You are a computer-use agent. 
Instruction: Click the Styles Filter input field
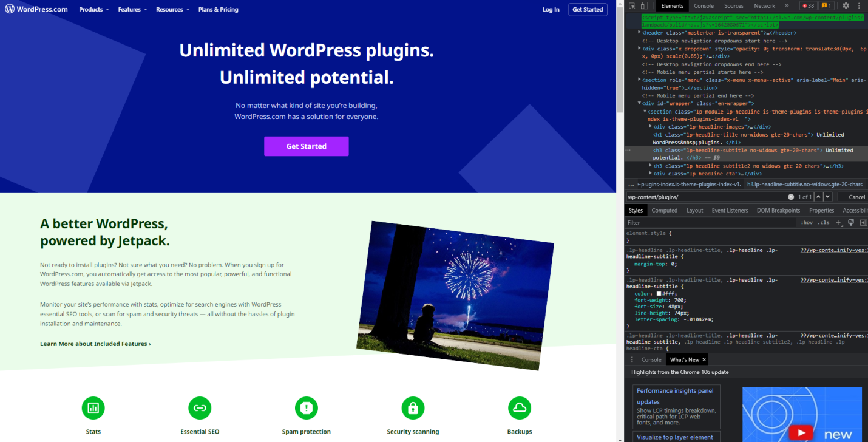tap(712, 223)
